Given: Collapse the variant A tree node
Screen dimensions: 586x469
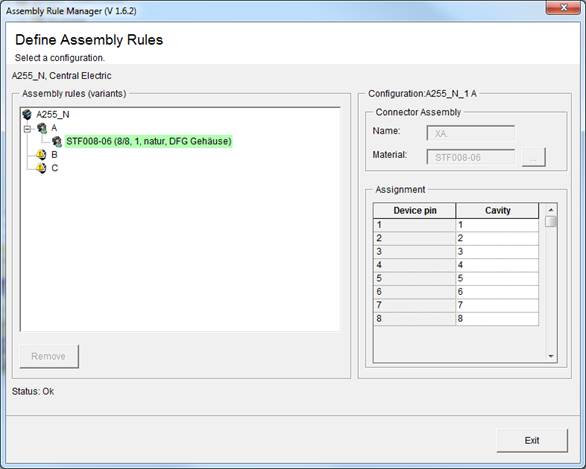Looking at the screenshot, I should [x=27, y=129].
